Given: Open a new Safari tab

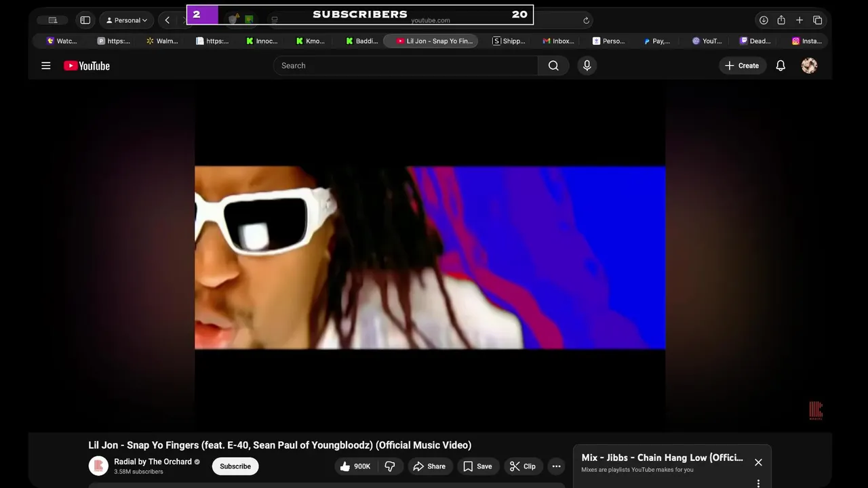Looking at the screenshot, I should pos(800,20).
